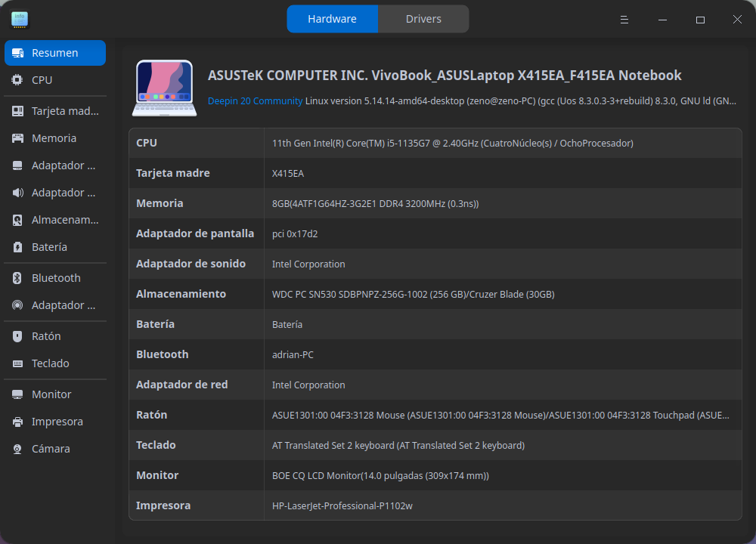Select the Monitor icon in sidebar

pyautogui.click(x=17, y=394)
